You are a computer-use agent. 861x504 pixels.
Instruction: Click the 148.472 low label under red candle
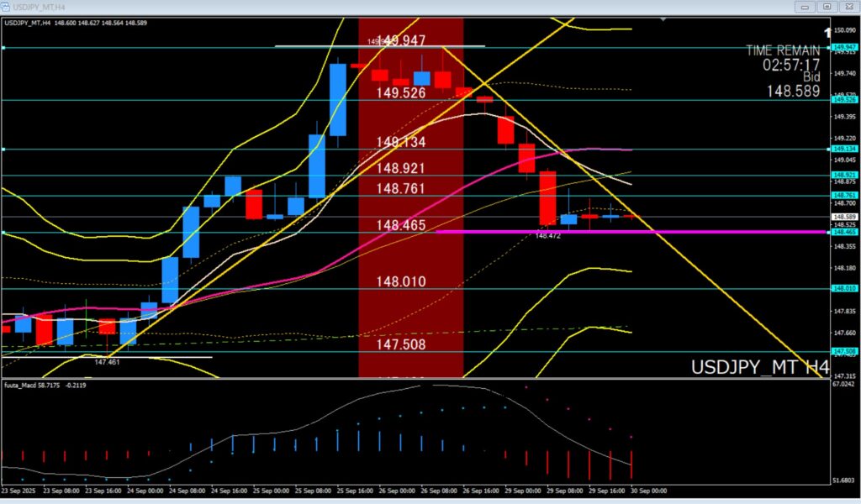coord(547,236)
